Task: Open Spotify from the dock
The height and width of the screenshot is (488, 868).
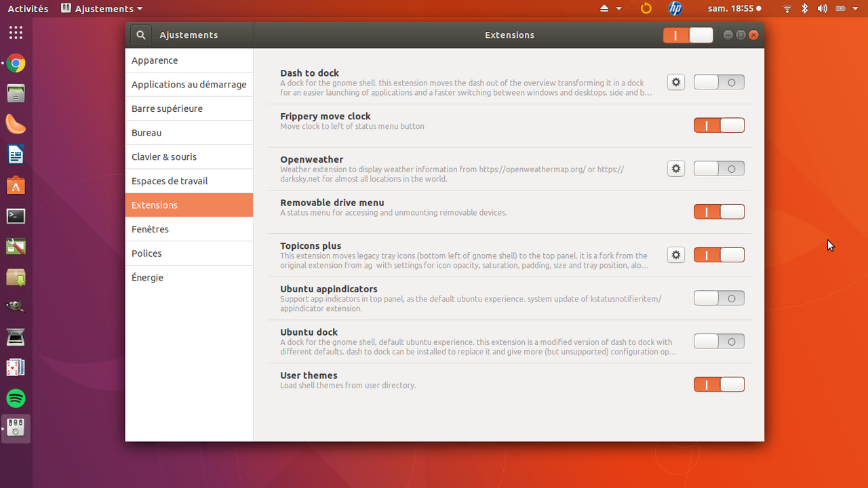Action: coord(16,398)
